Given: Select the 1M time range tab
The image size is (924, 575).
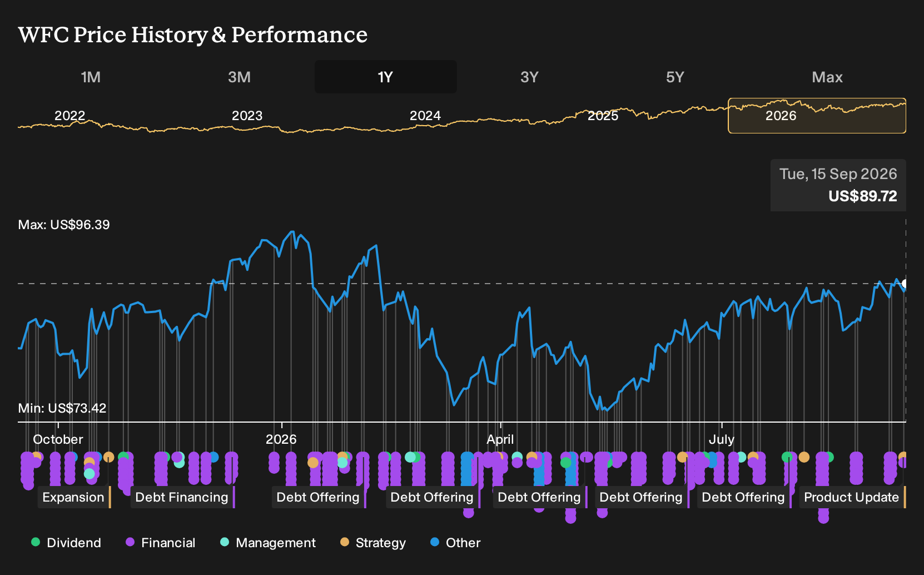Looking at the screenshot, I should [91, 77].
